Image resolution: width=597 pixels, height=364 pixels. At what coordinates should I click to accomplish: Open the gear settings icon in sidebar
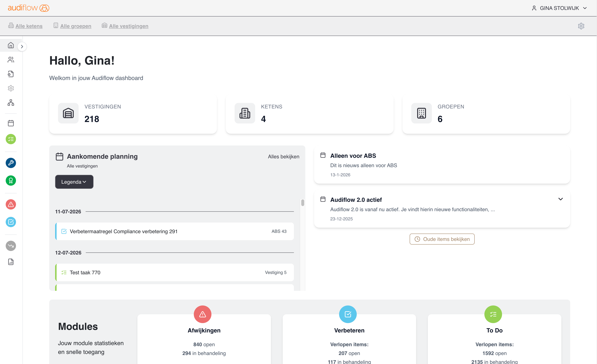point(11,88)
